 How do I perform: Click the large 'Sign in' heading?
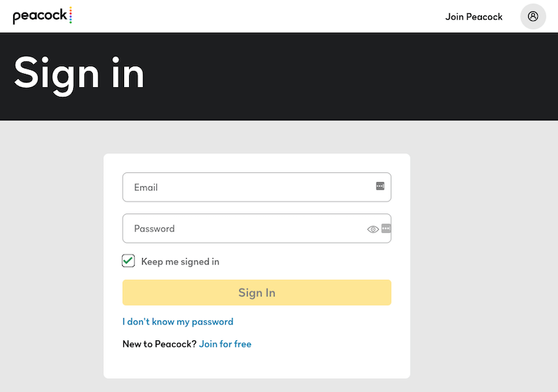pyautogui.click(x=79, y=73)
